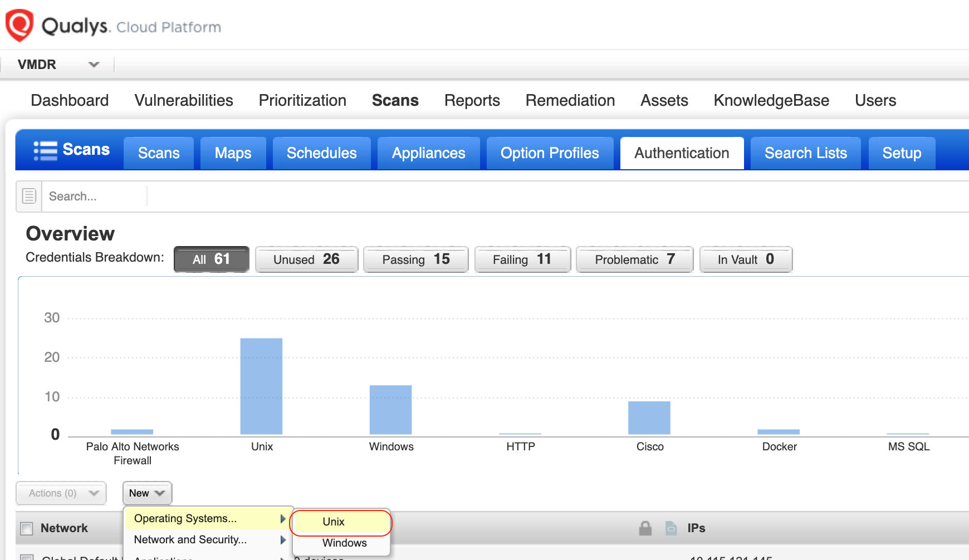The height and width of the screenshot is (560, 969).
Task: Switch to the Search Lists tab
Action: [x=805, y=153]
